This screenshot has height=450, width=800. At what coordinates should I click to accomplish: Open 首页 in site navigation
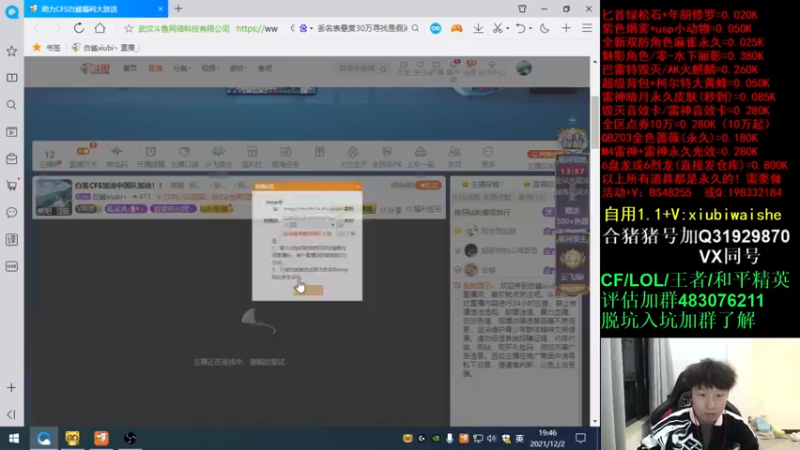pyautogui.click(x=130, y=68)
